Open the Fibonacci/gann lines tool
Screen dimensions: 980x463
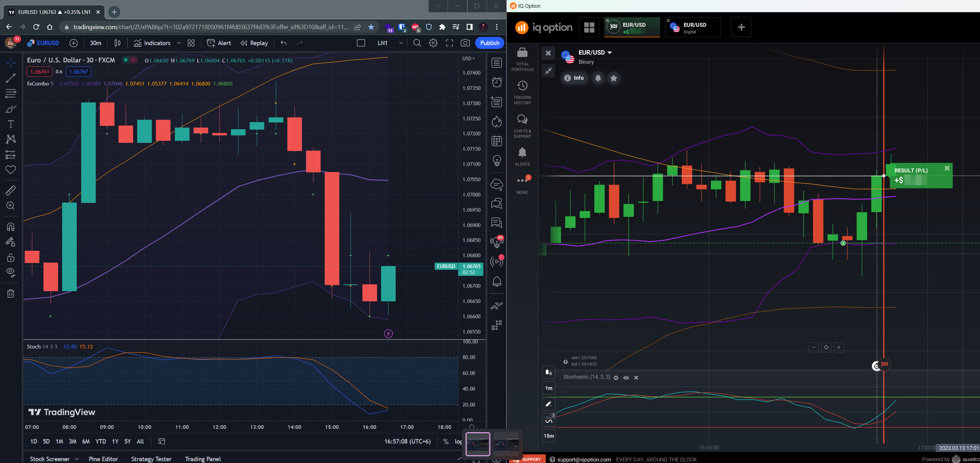coord(11,93)
